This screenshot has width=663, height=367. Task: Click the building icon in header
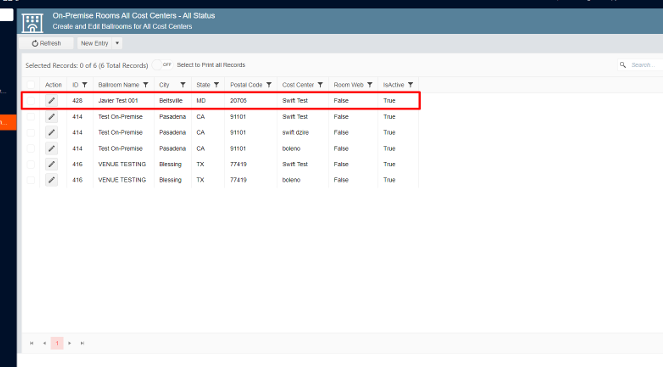pos(33,23)
